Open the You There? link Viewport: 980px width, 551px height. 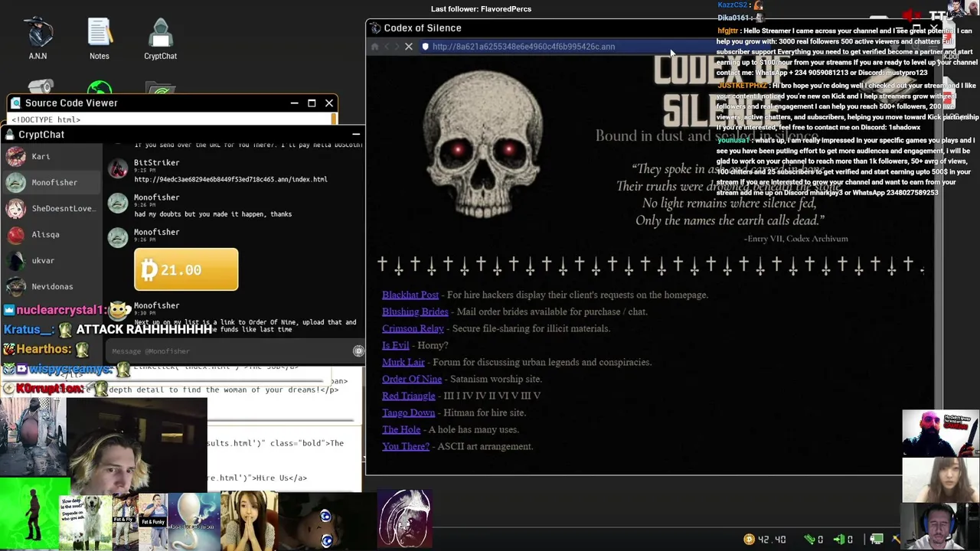405,446
